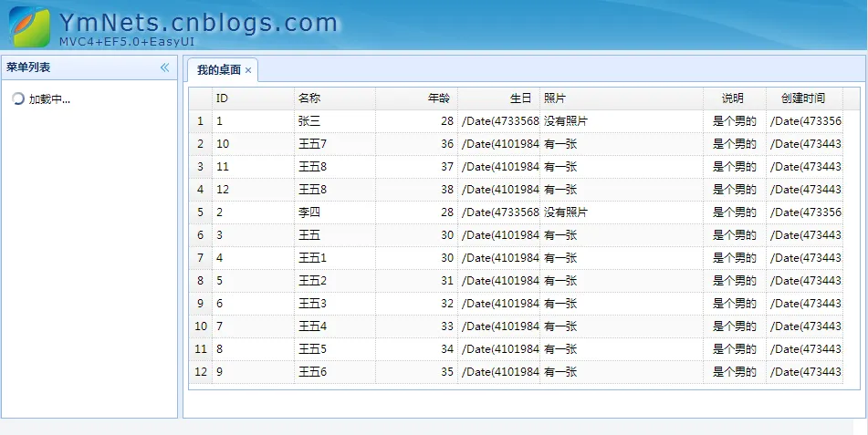This screenshot has width=868, height=435.
Task: Click row number 12 in grid
Action: click(201, 371)
